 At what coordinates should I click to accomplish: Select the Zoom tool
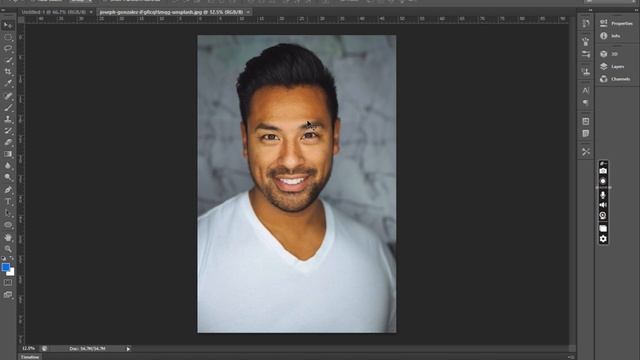[8, 249]
